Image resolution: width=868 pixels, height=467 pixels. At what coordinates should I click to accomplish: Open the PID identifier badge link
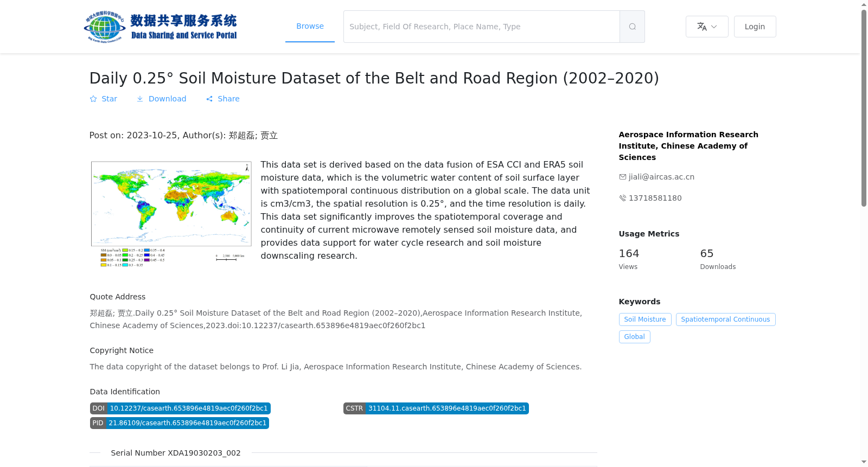180,423
